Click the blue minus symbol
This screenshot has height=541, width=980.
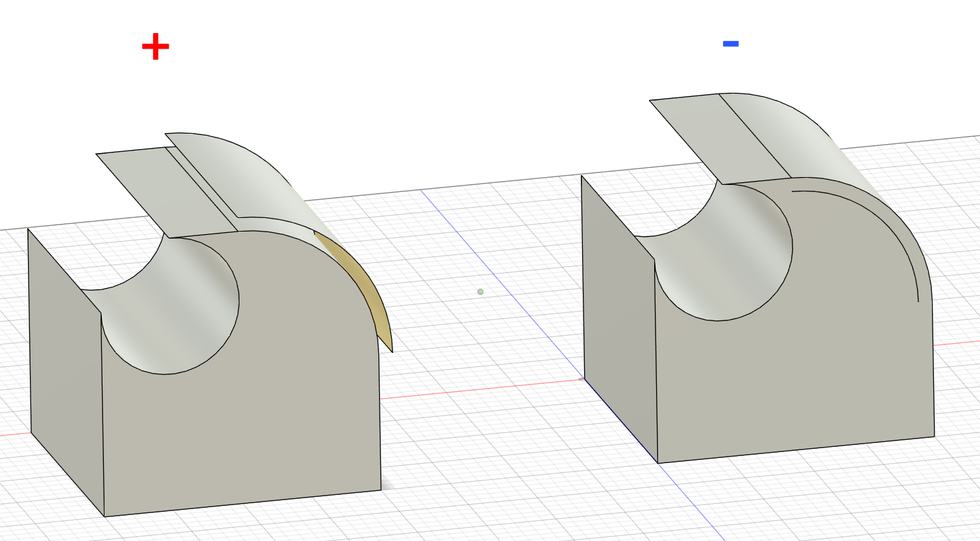[729, 43]
